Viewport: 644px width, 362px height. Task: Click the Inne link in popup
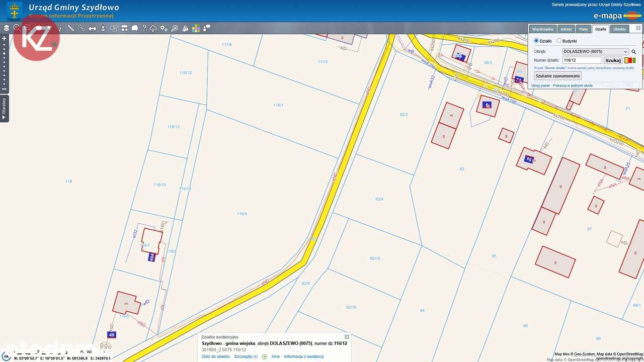(x=276, y=356)
